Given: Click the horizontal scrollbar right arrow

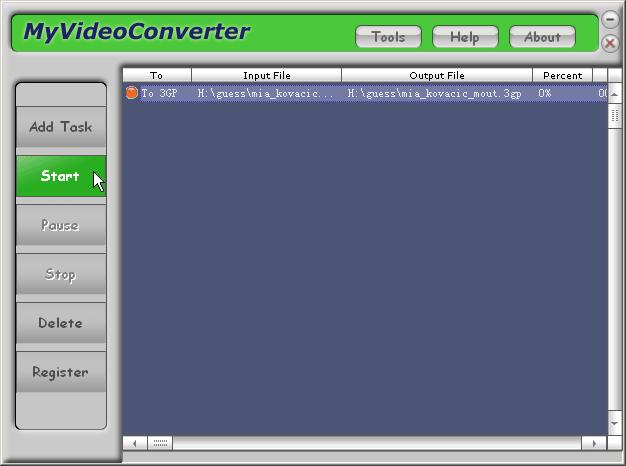Looking at the screenshot, I should [595, 442].
